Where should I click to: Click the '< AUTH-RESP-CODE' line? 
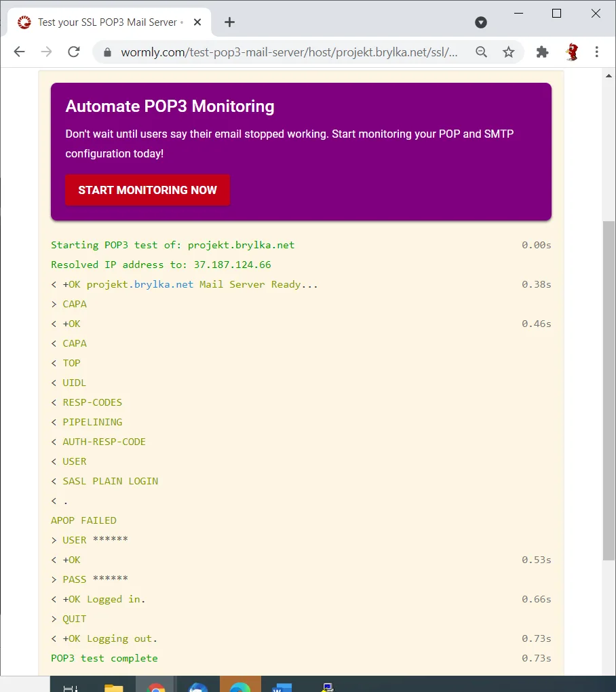[x=98, y=442]
